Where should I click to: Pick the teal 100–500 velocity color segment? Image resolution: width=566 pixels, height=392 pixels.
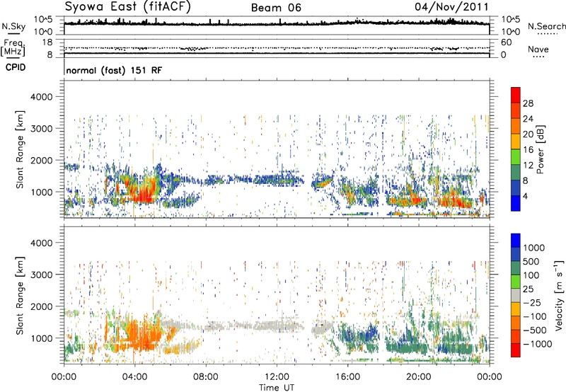click(x=516, y=268)
